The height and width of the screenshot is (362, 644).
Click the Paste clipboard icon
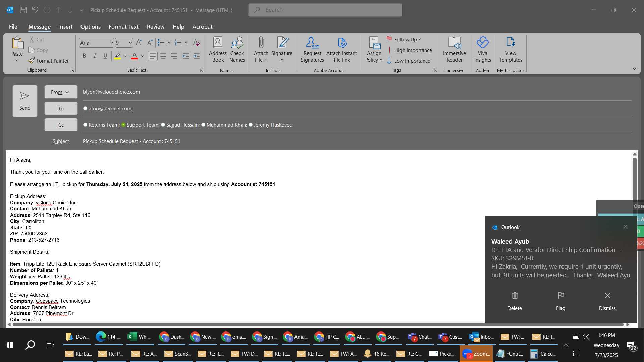17,43
